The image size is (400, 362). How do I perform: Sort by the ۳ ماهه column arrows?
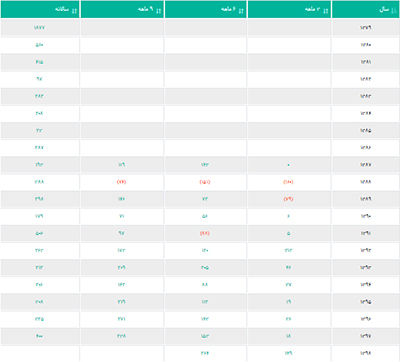(326, 11)
